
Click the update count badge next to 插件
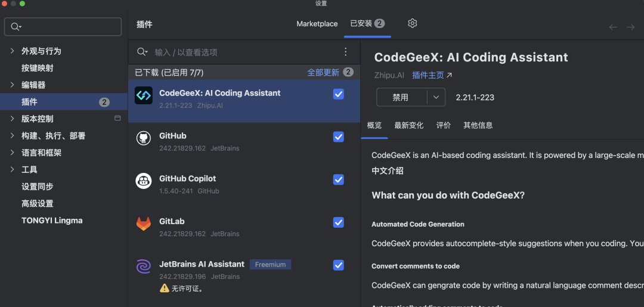point(104,102)
